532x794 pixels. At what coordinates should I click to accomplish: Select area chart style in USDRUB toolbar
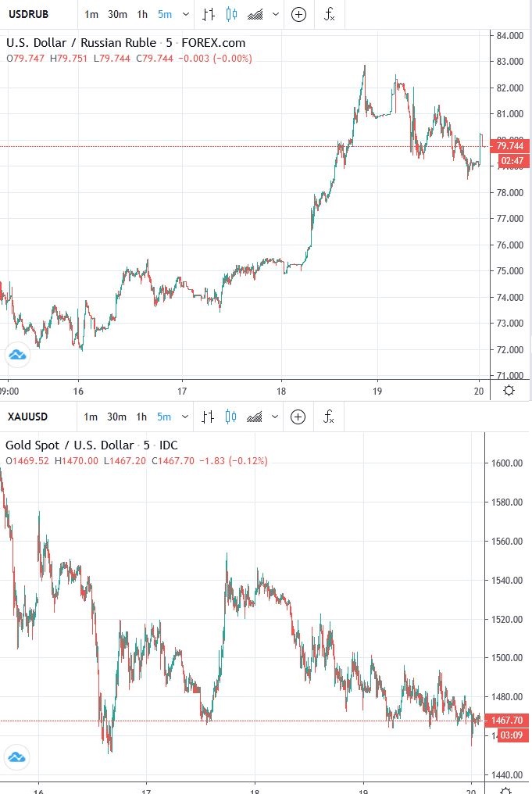(255, 15)
